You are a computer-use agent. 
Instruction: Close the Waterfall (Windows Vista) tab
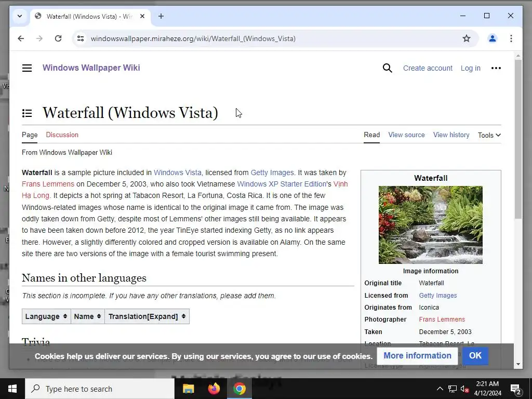coord(142,16)
